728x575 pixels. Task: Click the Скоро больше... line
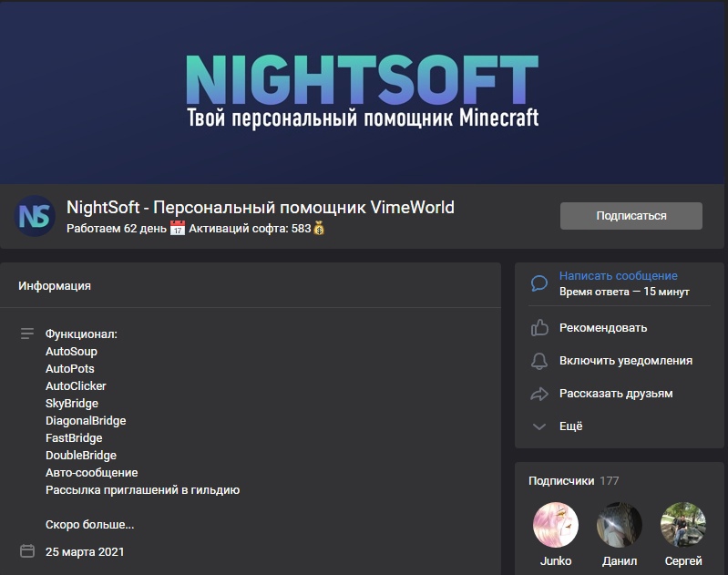pyautogui.click(x=90, y=524)
